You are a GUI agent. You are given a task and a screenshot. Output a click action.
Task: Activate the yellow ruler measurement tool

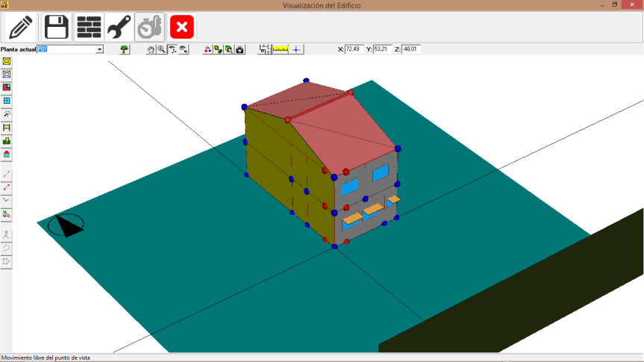point(281,49)
